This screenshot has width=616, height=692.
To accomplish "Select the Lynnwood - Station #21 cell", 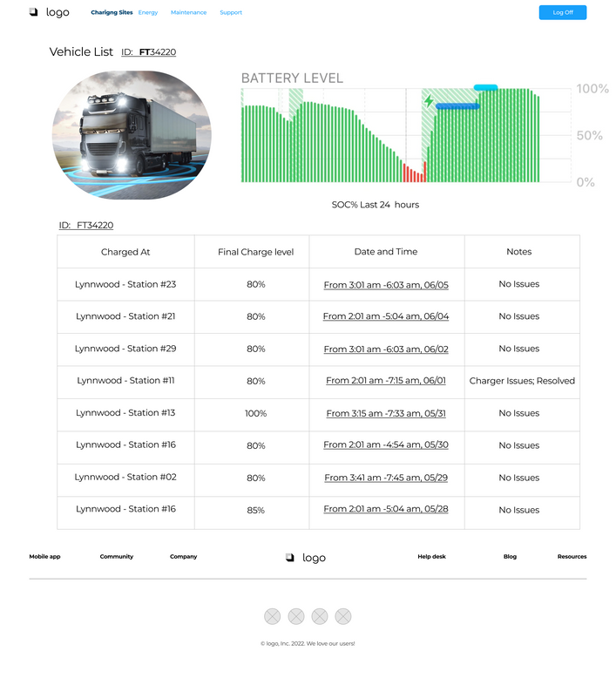I will pos(125,316).
